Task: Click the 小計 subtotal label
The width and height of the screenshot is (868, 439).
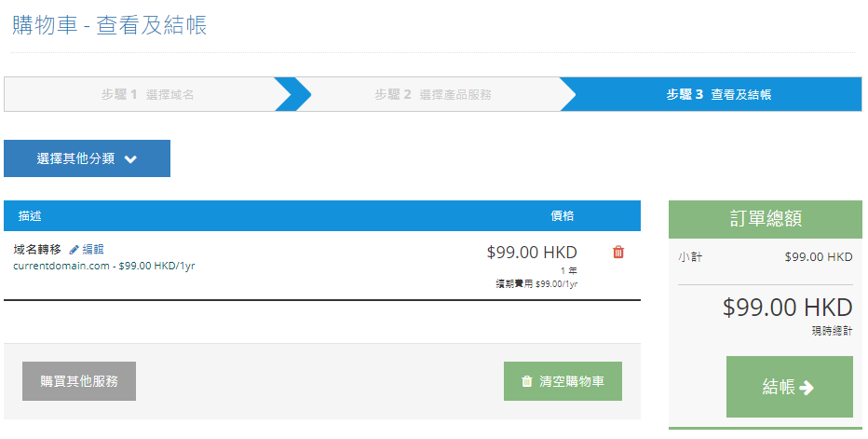Action: point(690,256)
